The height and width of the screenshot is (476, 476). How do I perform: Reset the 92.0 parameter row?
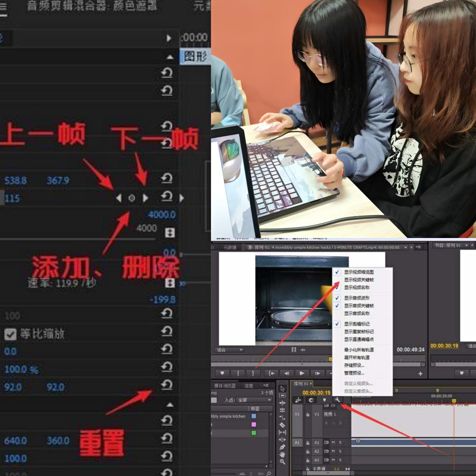(x=166, y=385)
